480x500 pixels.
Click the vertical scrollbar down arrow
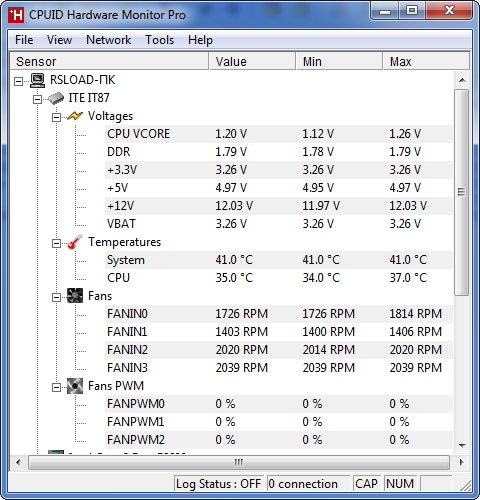[x=462, y=445]
